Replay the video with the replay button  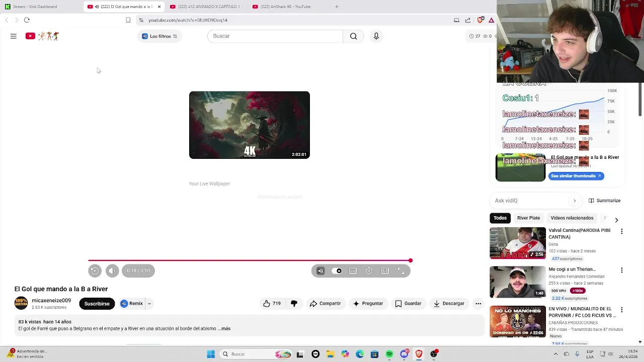tap(95, 270)
